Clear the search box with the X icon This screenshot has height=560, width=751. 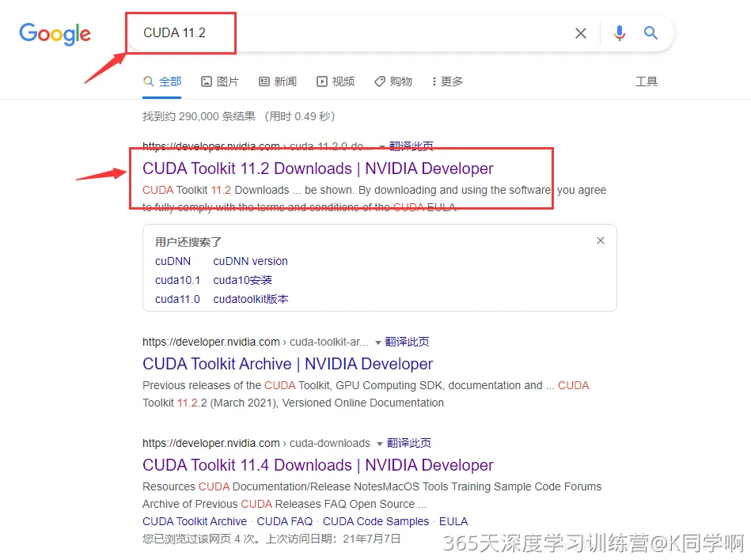click(x=581, y=33)
